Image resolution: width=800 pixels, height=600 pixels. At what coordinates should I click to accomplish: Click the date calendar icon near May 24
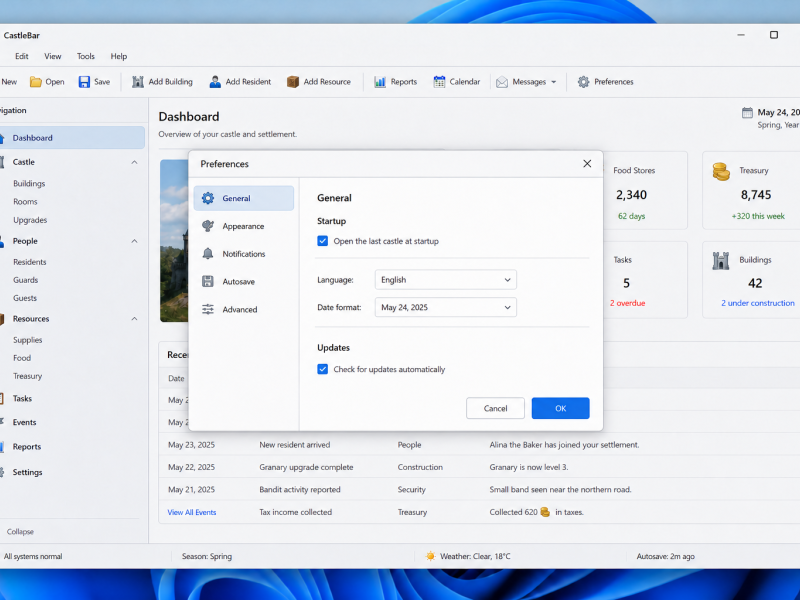(747, 113)
